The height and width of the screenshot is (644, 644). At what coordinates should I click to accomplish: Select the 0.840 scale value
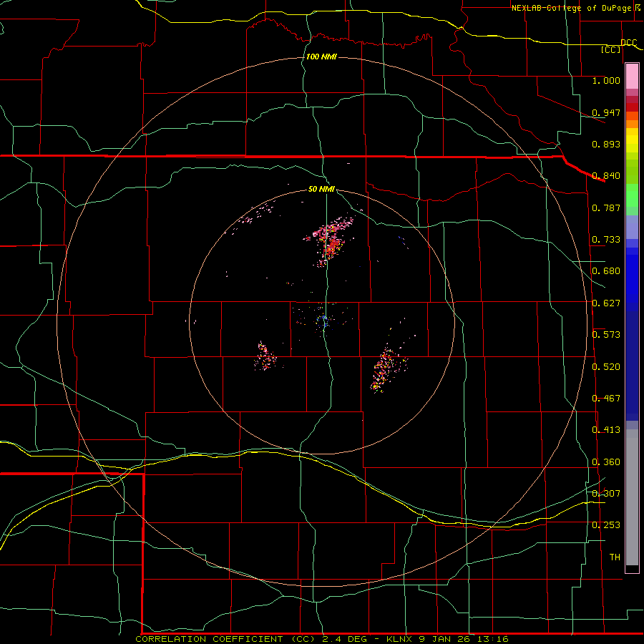pyautogui.click(x=606, y=176)
